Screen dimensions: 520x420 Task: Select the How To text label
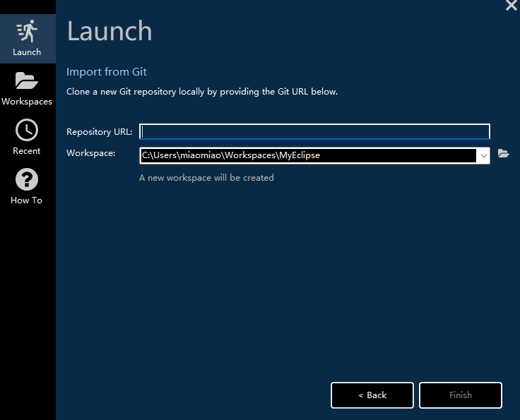tap(27, 200)
